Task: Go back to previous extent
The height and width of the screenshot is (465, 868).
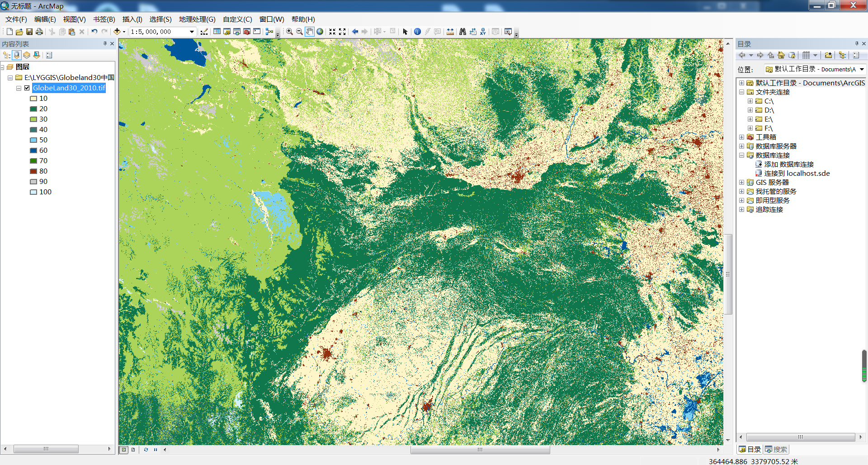Action: pos(355,32)
